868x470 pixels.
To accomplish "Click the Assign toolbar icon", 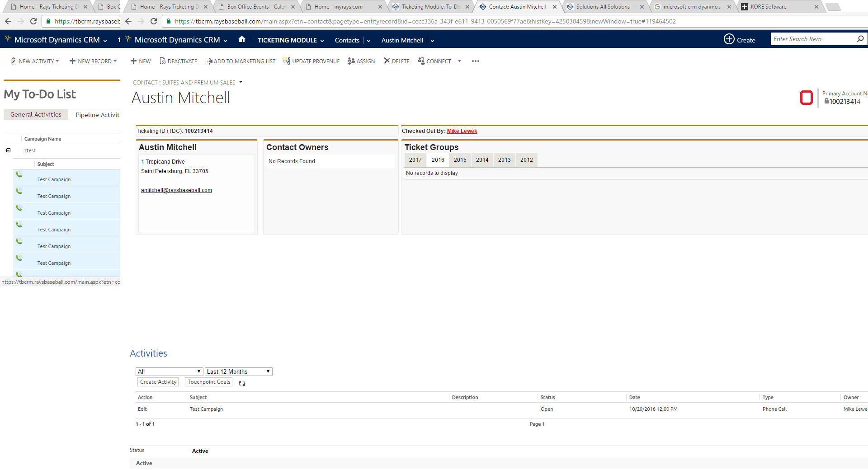I will click(351, 61).
